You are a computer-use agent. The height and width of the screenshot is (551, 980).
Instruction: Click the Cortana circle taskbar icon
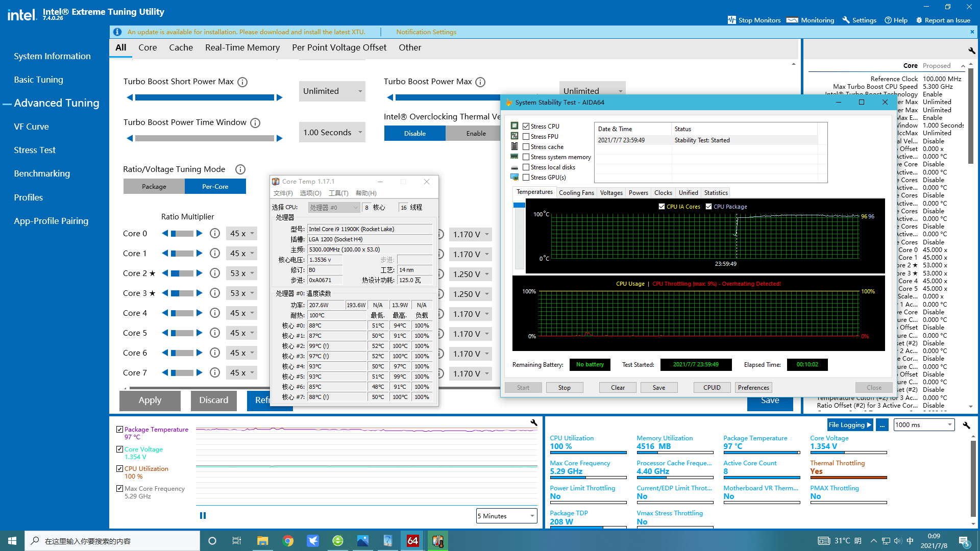tap(212, 541)
